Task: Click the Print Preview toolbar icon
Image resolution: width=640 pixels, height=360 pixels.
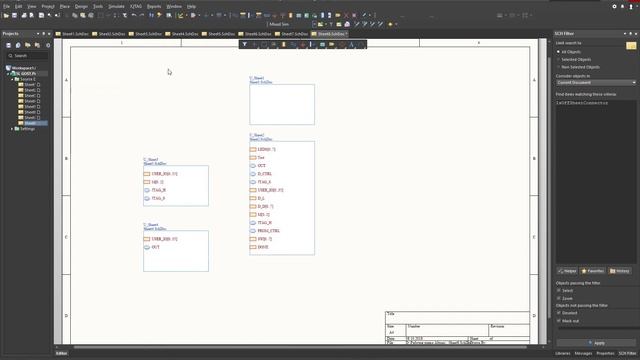Action: [31, 16]
